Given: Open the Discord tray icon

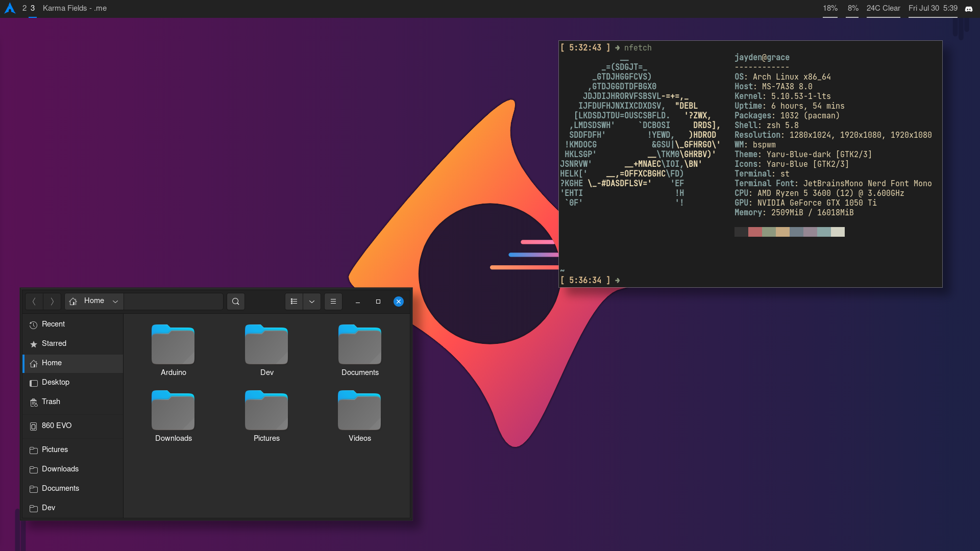Looking at the screenshot, I should click(x=968, y=9).
